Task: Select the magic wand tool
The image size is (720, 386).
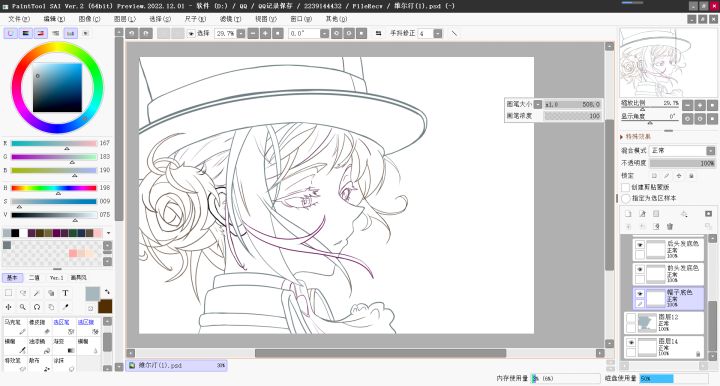Action: point(37,293)
